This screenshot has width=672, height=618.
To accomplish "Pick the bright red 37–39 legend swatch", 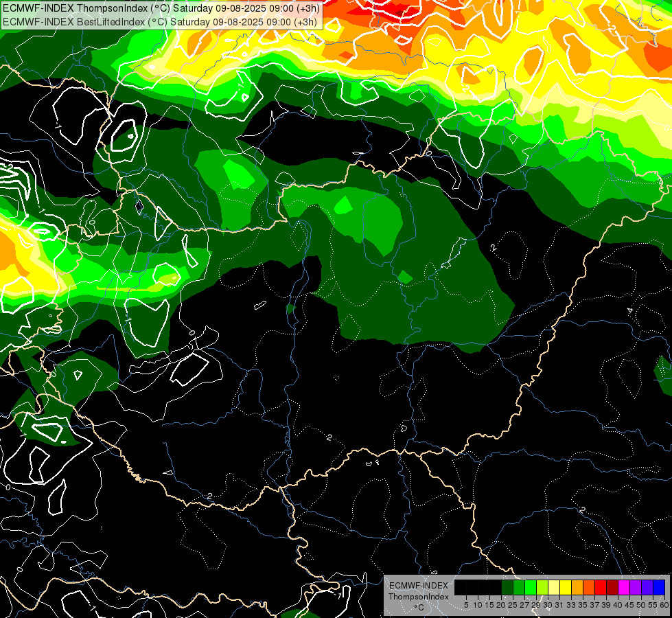I will pyautogui.click(x=600, y=588).
